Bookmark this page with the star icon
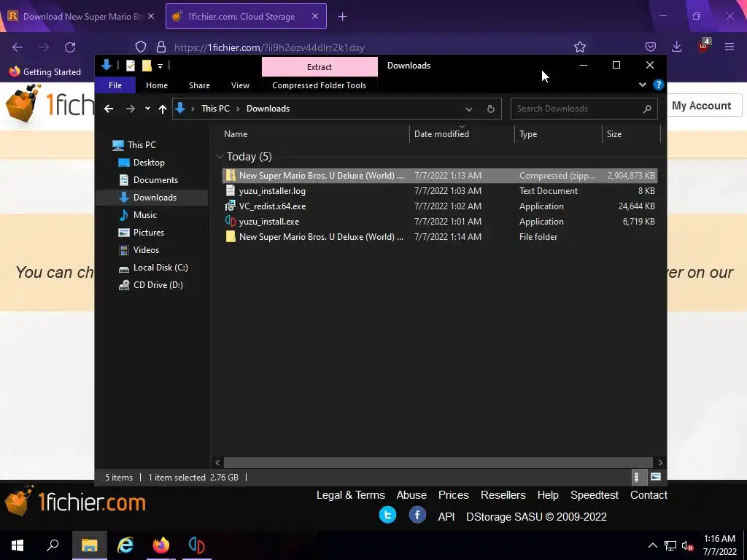The width and height of the screenshot is (747, 560). tap(579, 47)
